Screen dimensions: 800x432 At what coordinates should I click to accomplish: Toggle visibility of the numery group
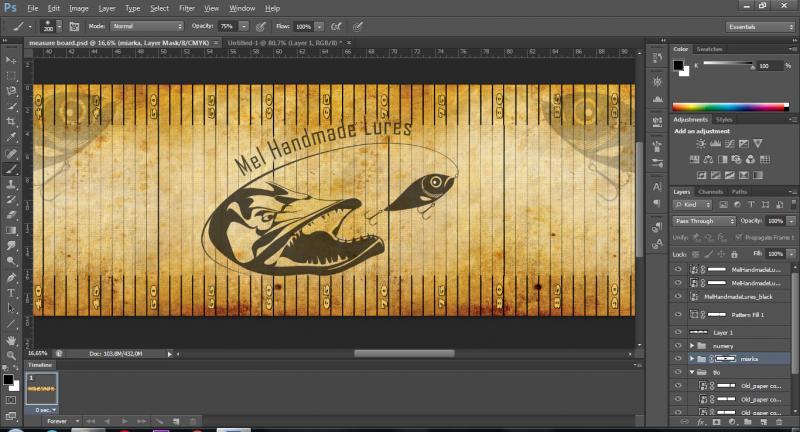click(679, 344)
